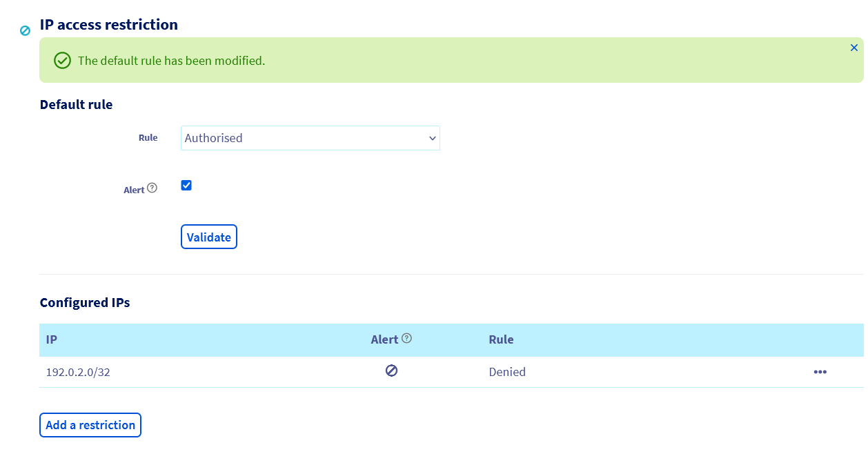
Task: Click the Denied rule text in the table
Action: [x=507, y=372]
